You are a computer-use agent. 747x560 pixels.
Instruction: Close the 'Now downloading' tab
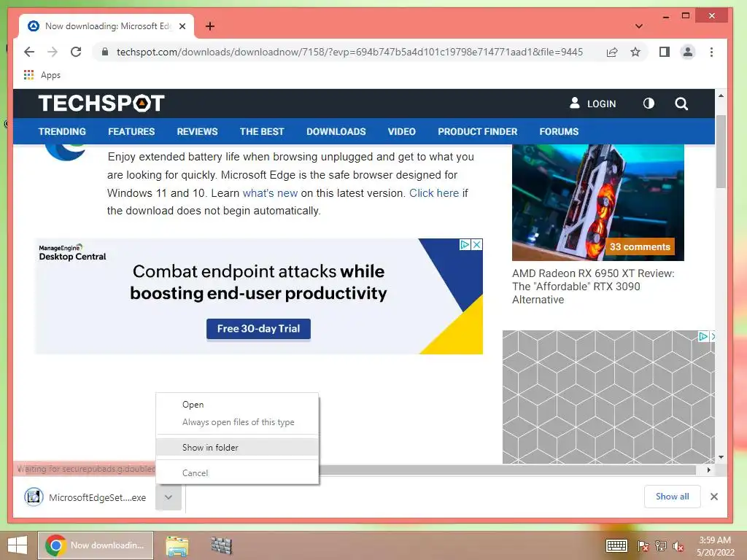click(x=182, y=26)
